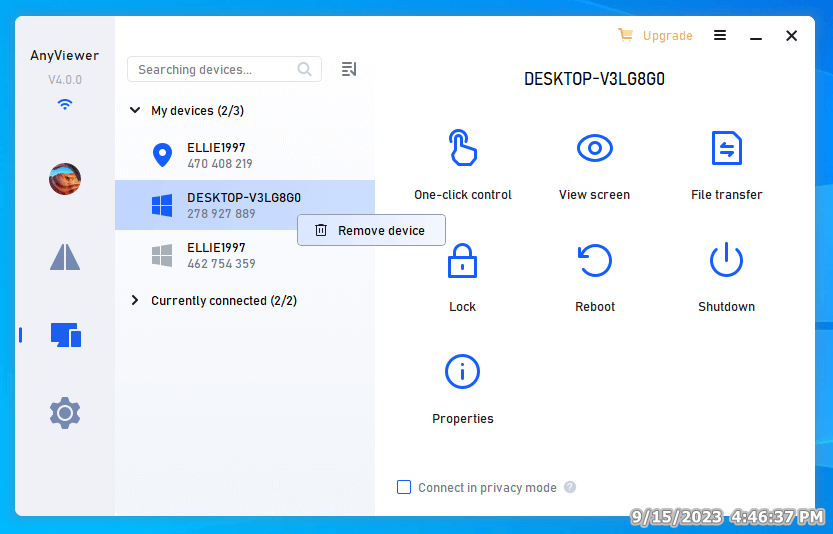833x534 pixels.
Task: Lock the remote device using padlock icon
Action: pyautogui.click(x=462, y=260)
